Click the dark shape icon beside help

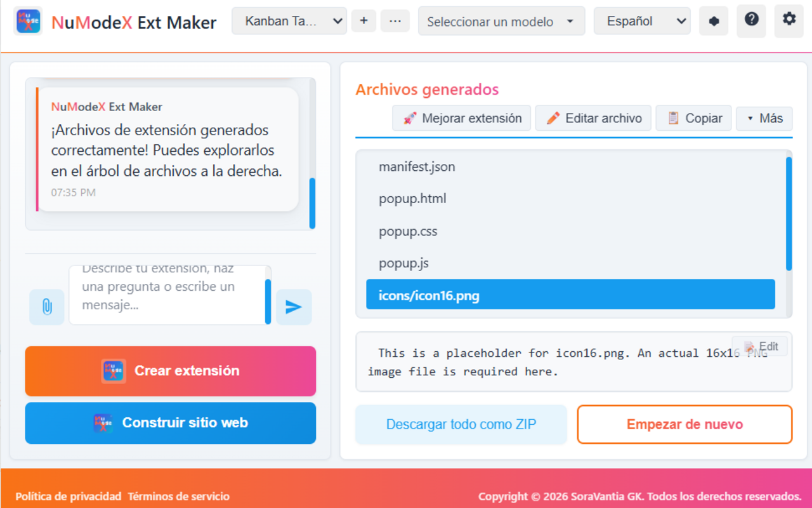[714, 20]
